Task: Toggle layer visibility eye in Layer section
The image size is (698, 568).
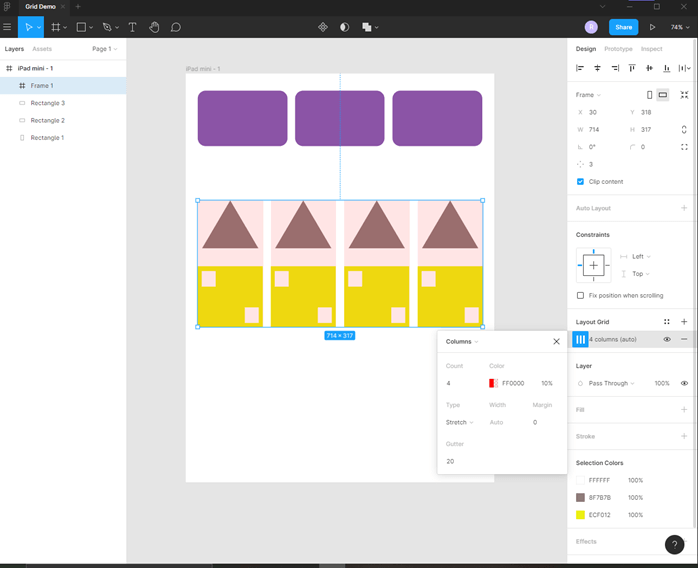Action: 684,383
